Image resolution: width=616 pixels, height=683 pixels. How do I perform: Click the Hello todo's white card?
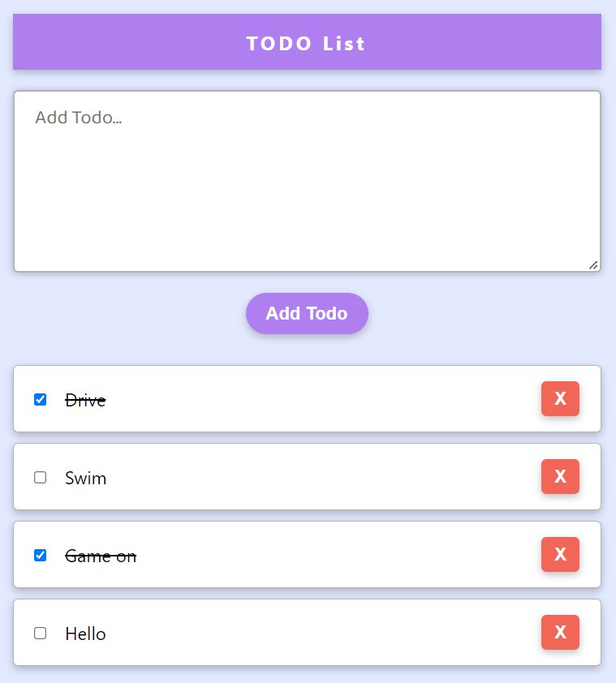click(325, 633)
